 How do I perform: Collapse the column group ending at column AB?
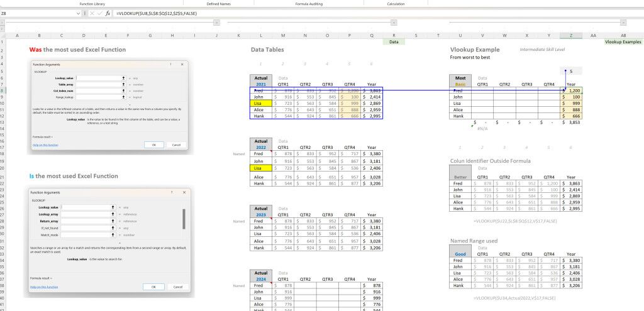[623, 23]
